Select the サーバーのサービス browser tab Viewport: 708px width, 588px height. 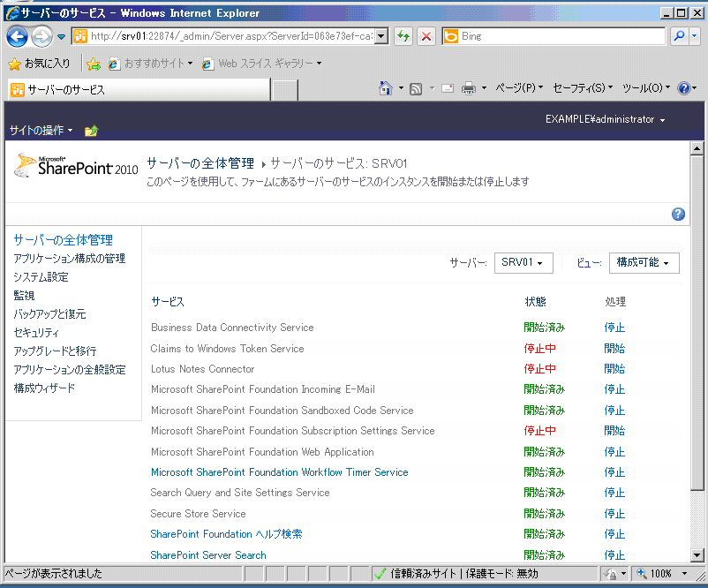pos(139,90)
